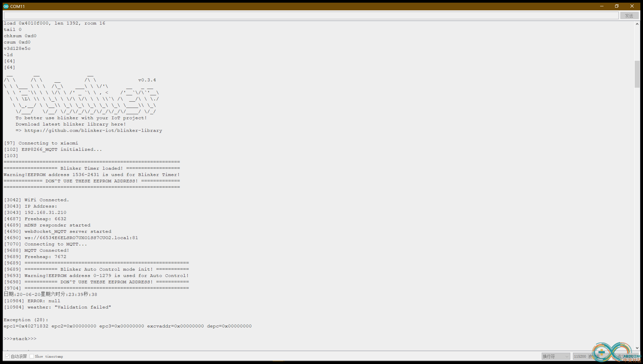Restore down the COM11 window

(617, 6)
